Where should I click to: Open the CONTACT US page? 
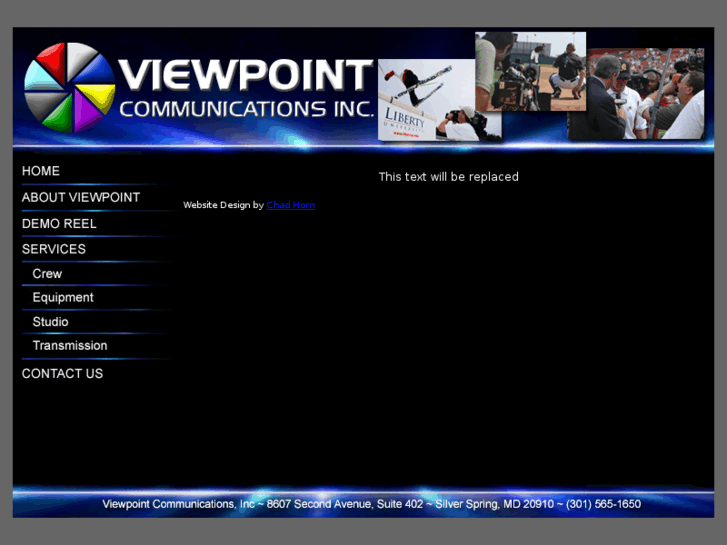[62, 373]
